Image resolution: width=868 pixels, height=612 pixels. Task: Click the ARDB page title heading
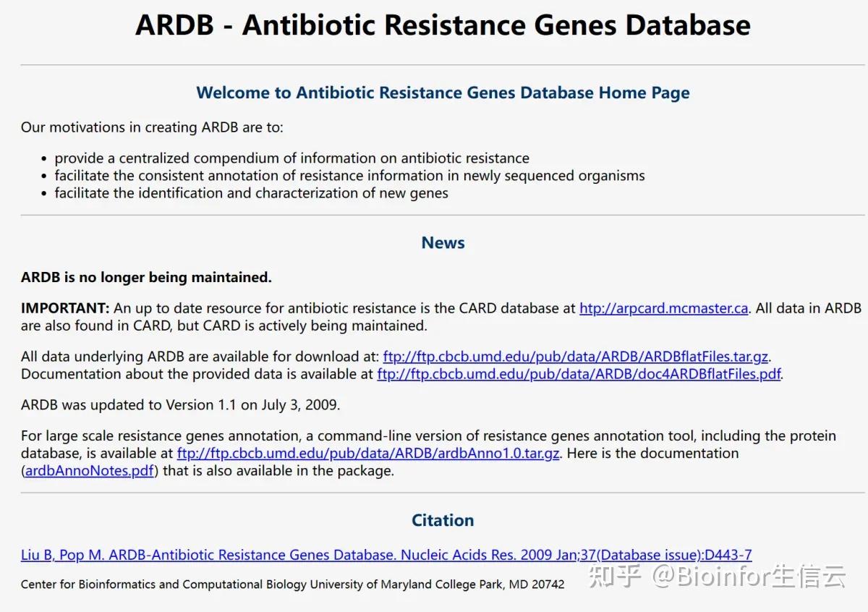(443, 25)
